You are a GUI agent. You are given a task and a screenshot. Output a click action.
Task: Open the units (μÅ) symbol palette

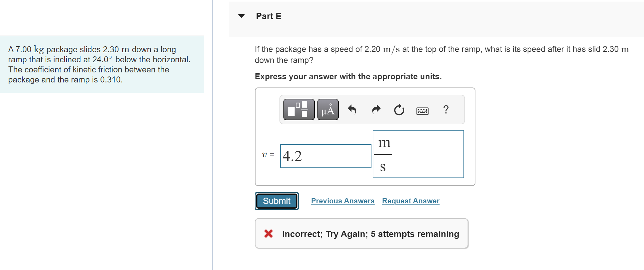pos(327,110)
